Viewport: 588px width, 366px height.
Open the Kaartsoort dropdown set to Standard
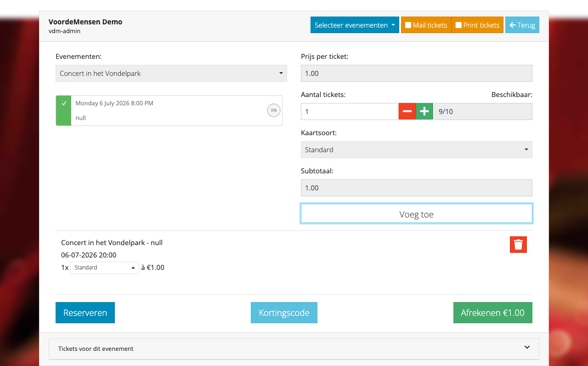pyautogui.click(x=416, y=149)
